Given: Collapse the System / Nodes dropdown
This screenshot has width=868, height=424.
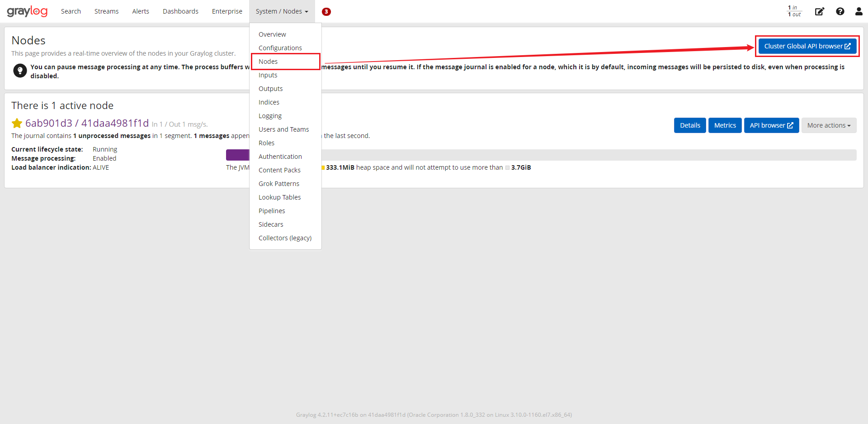Looking at the screenshot, I should (x=282, y=11).
